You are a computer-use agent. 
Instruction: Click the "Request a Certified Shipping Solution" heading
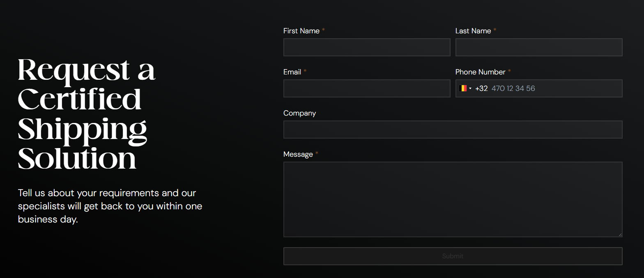(x=87, y=114)
